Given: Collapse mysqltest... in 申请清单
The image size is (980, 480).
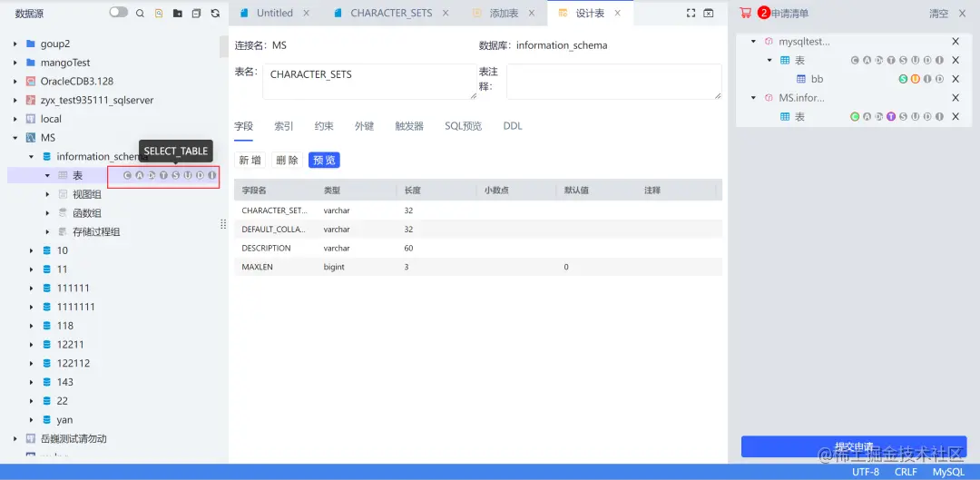Looking at the screenshot, I should point(754,42).
